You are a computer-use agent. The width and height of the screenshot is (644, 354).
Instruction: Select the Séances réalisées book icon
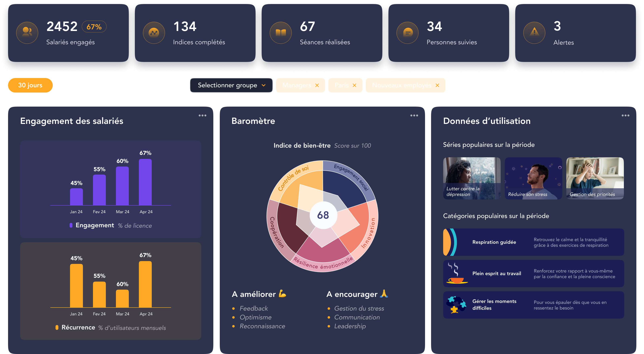[281, 32]
